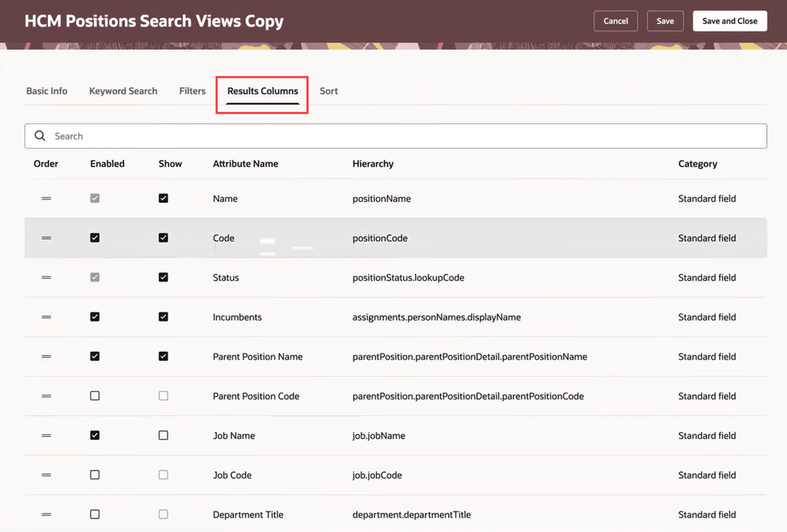Click the Job Name attribute name
Viewport: 787px width, 532px height.
click(234, 435)
